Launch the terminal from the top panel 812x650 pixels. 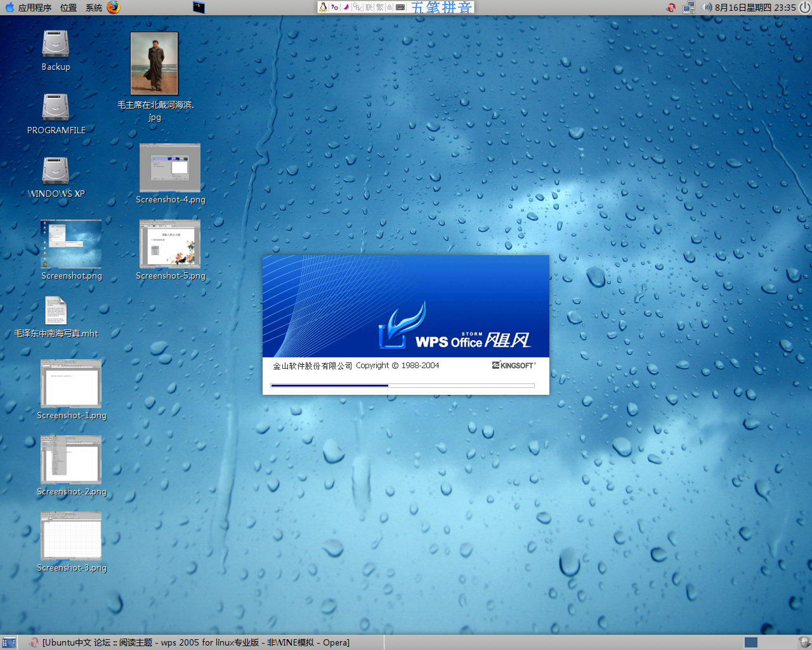[199, 8]
